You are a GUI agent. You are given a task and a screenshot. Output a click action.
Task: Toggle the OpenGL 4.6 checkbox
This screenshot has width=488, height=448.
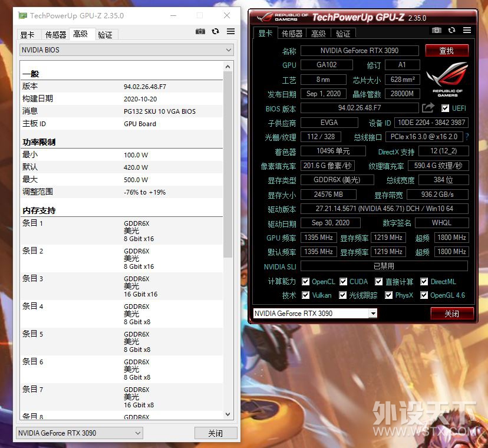click(424, 295)
